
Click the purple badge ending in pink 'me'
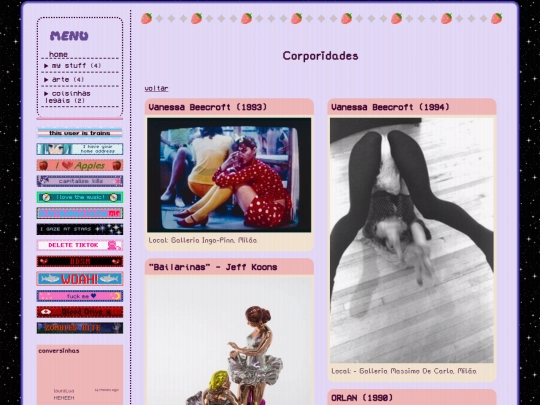(80, 213)
